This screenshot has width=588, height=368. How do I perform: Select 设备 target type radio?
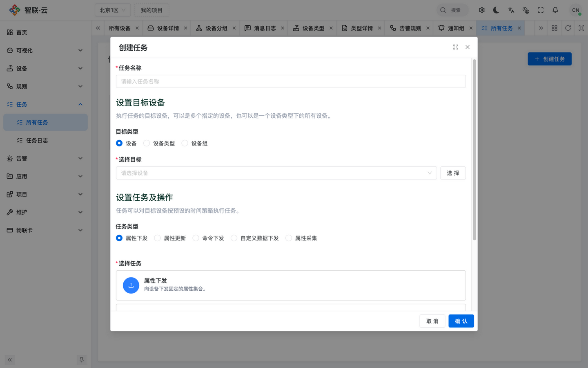[119, 143]
